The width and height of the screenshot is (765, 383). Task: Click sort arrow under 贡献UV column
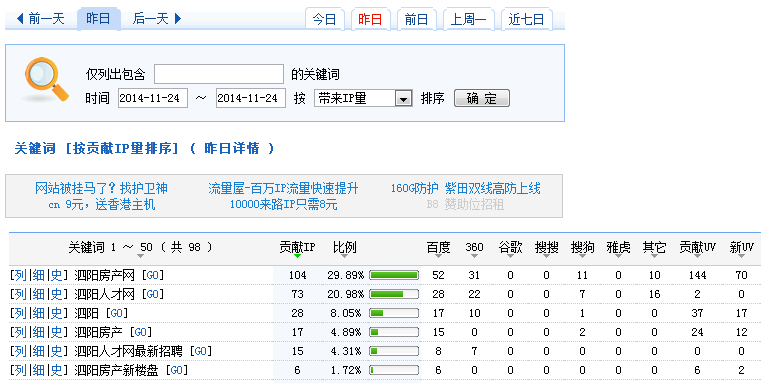pyautogui.click(x=697, y=256)
